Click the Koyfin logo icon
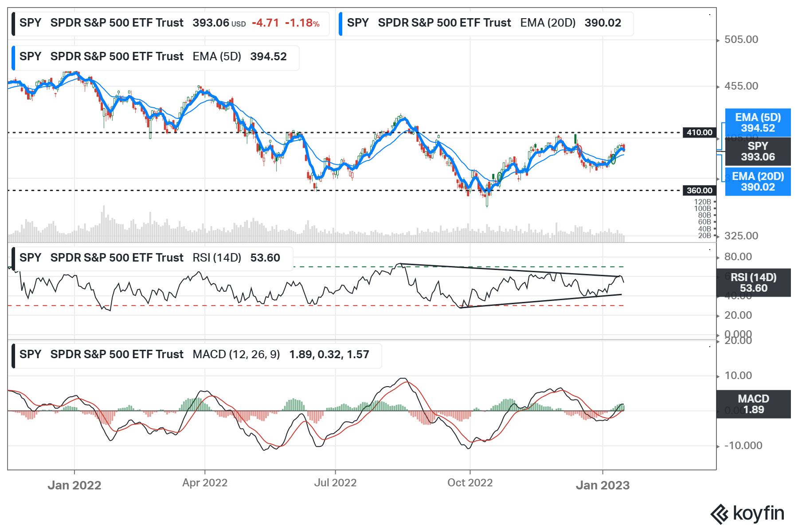The width and height of the screenshot is (798, 532). click(719, 514)
